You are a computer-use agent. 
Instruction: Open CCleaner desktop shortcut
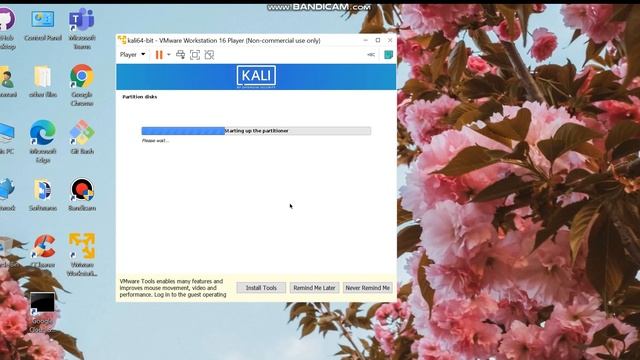point(43,251)
